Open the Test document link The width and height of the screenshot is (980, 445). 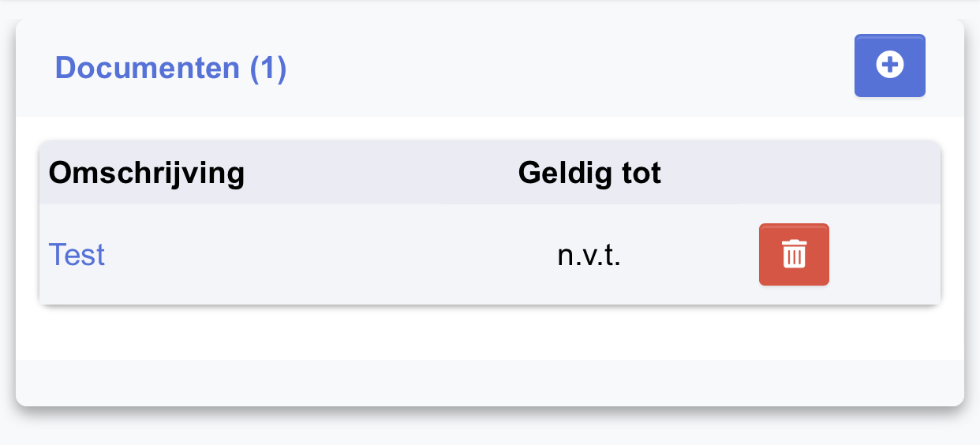[x=77, y=255]
